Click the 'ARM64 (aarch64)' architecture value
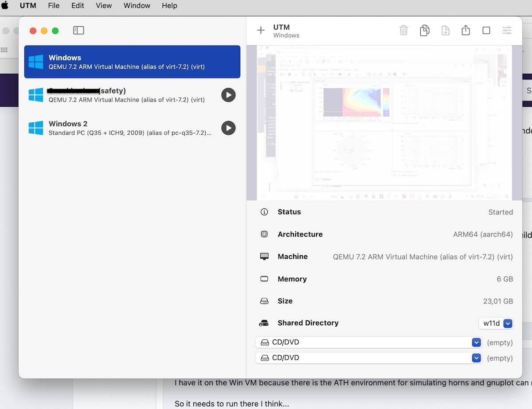Viewport: 532px width, 409px height. 483,234
